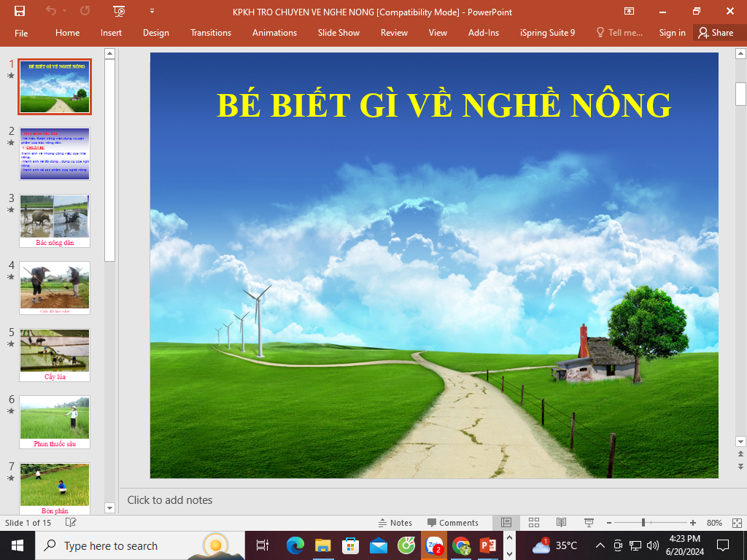The image size is (747, 560).
Task: Click the Share button
Action: coord(715,33)
